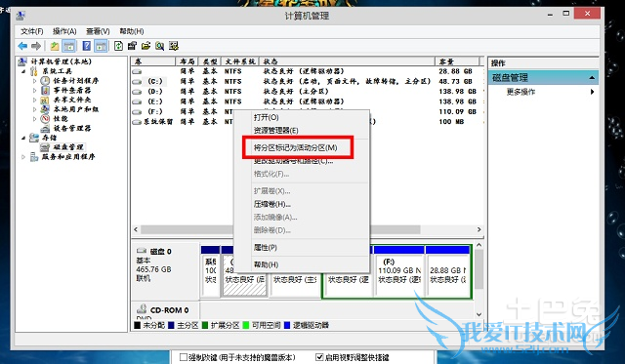Open 更多操作 submenu arrow
The width and height of the screenshot is (625, 364).
593,92
